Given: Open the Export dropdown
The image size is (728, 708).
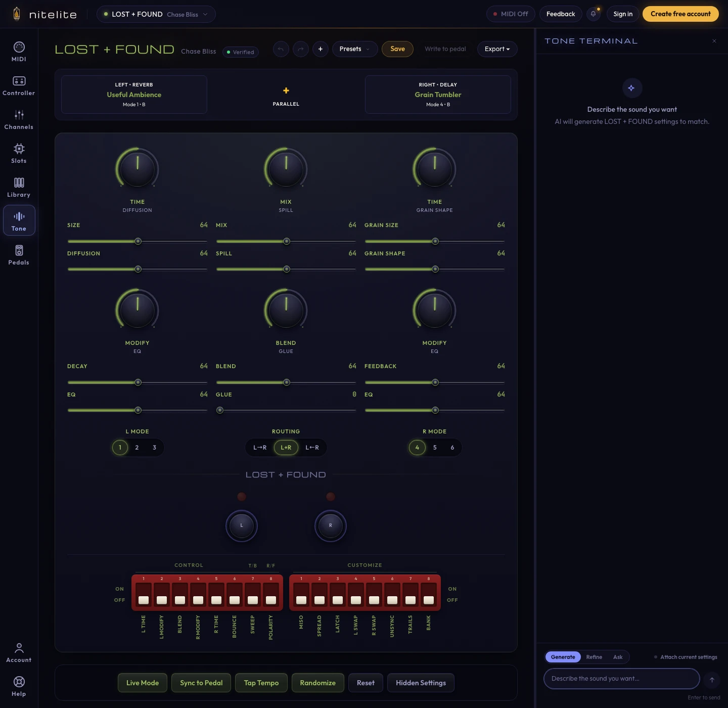Looking at the screenshot, I should (x=497, y=49).
